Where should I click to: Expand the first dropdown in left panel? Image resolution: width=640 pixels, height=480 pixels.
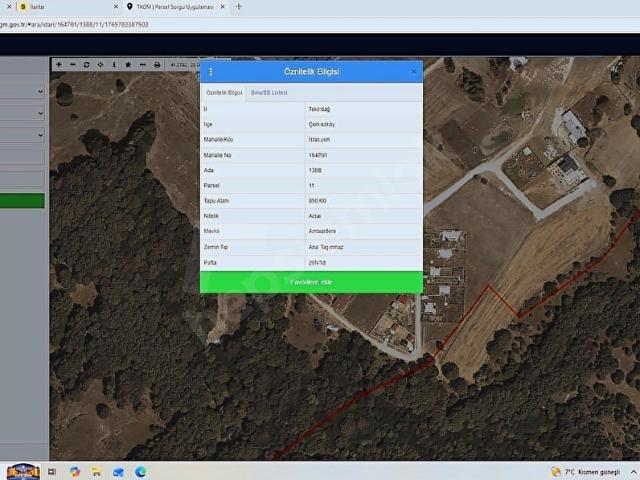pos(22,91)
